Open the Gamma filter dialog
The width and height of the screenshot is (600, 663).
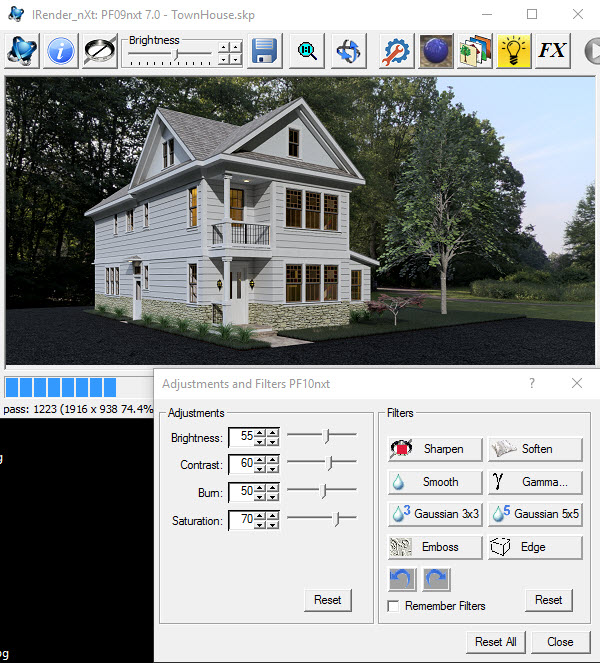coord(535,482)
